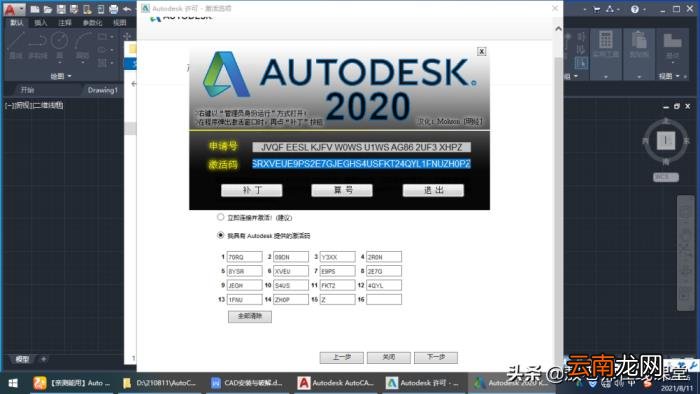Click the 下一步 button

coord(436,357)
